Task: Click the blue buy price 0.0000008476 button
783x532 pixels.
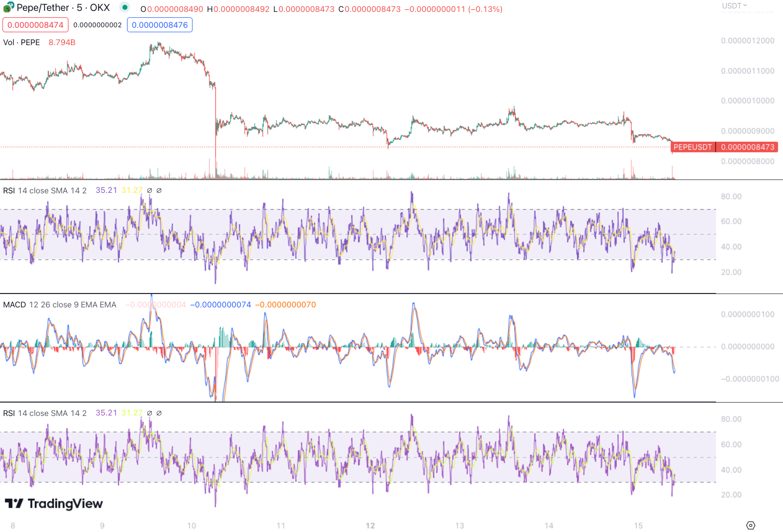Action: [160, 25]
